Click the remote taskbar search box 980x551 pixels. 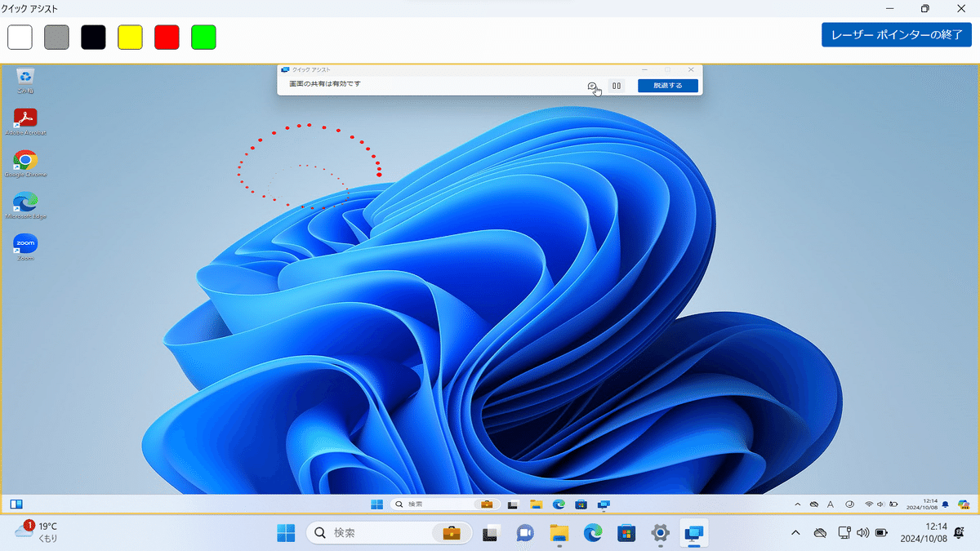point(444,504)
